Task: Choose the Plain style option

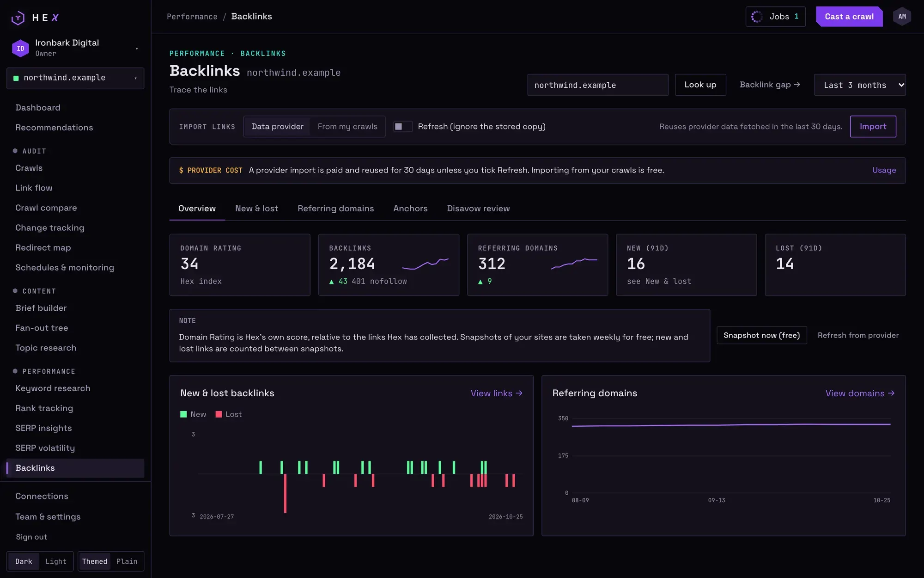Action: click(x=127, y=561)
